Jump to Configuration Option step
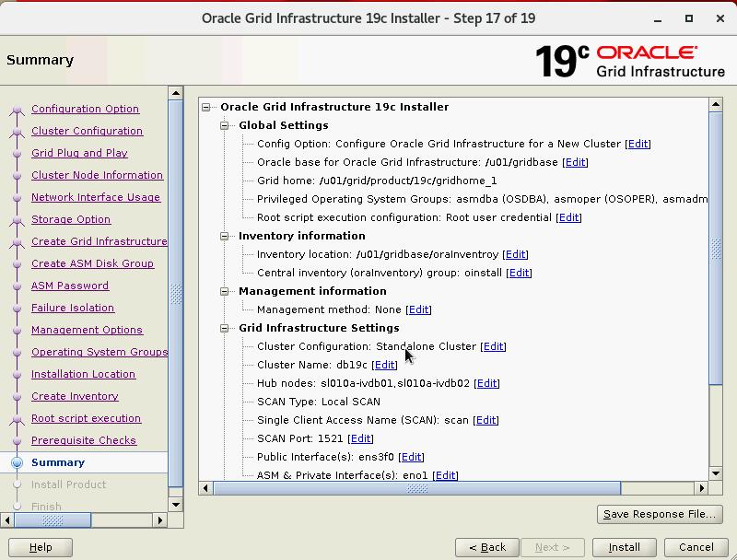737x560 pixels. (x=85, y=109)
